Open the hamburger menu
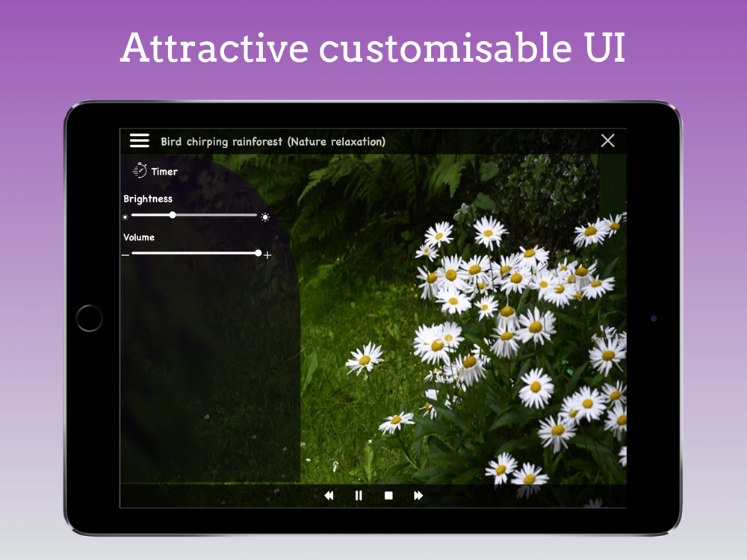Screen dimensions: 747x560 [140, 140]
